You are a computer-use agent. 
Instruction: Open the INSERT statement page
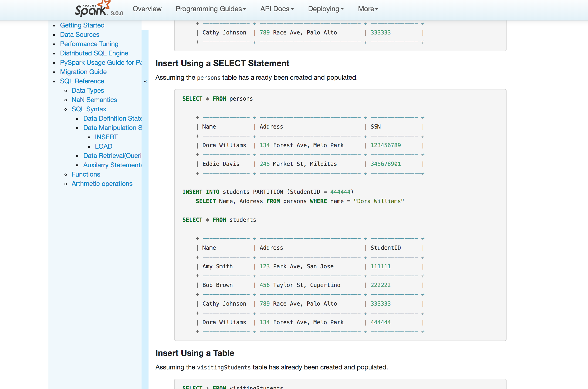(x=106, y=137)
